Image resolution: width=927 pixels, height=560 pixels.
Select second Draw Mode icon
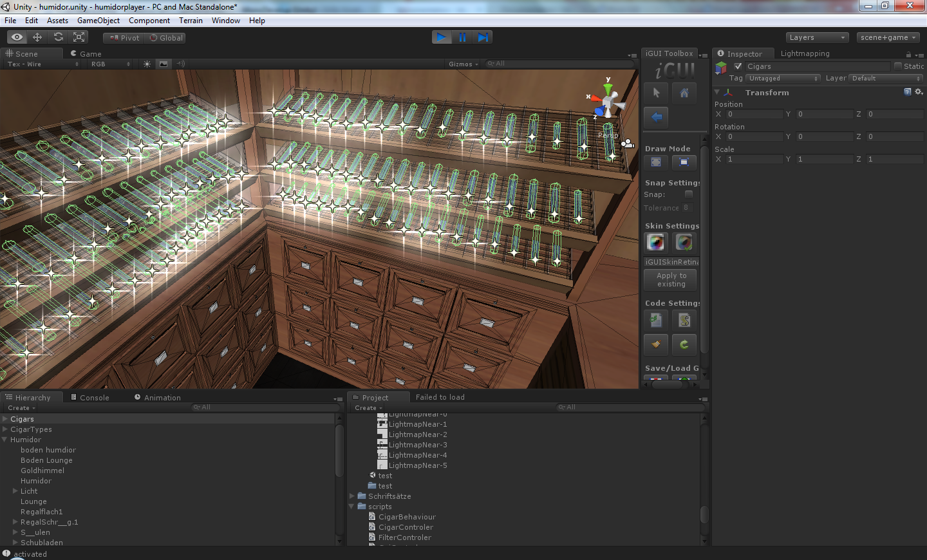pos(684,162)
